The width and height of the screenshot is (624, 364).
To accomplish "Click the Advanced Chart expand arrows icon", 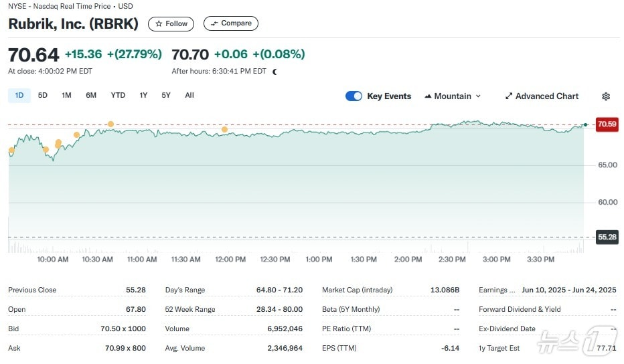I will pyautogui.click(x=509, y=96).
